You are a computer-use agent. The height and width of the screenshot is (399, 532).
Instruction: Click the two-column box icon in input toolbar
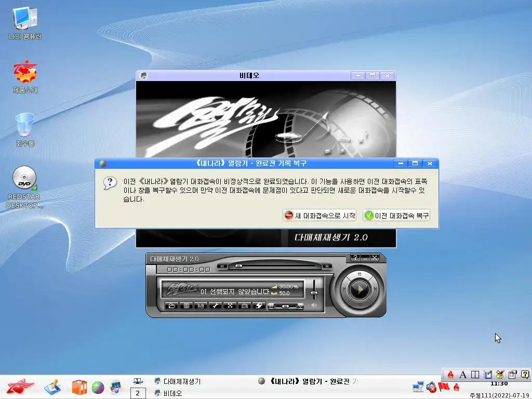(475, 375)
